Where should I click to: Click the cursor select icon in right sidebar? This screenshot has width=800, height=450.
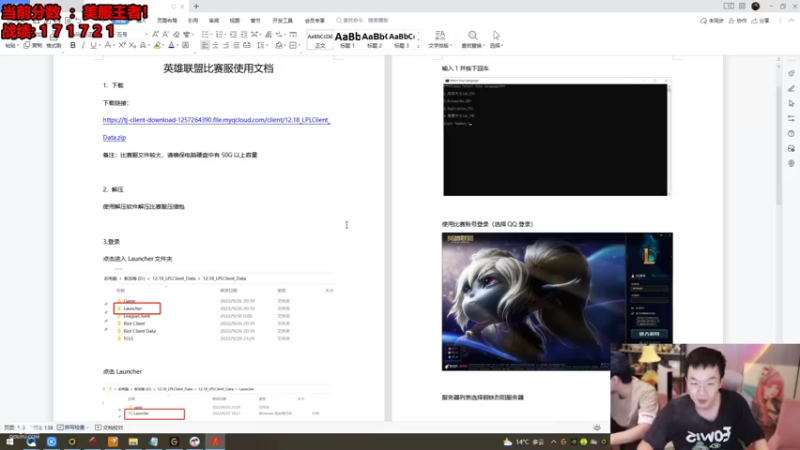point(791,103)
